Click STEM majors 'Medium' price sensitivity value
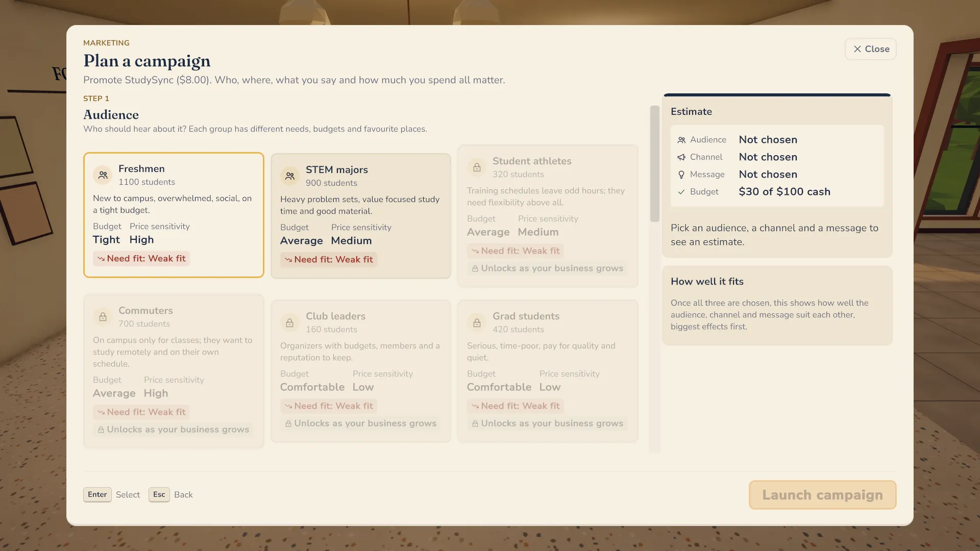 point(351,241)
